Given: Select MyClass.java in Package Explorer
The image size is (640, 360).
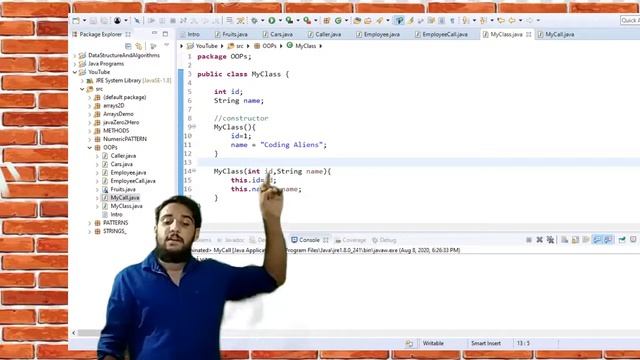Looking at the screenshot, I should (x=127, y=206).
